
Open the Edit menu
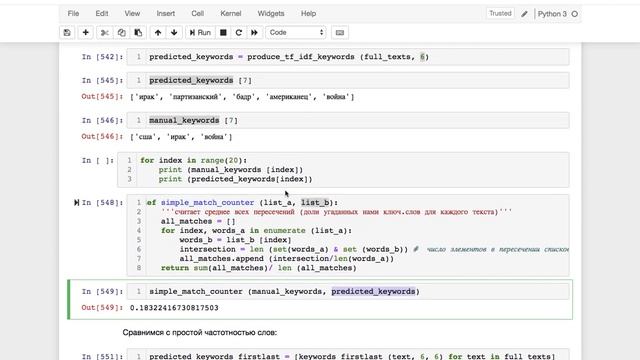(102, 13)
